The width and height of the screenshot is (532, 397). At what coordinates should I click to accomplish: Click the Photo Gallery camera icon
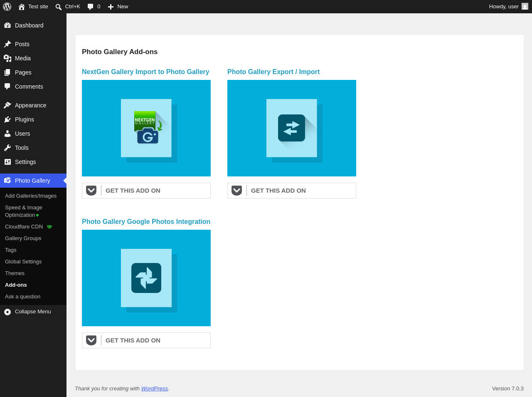7,181
